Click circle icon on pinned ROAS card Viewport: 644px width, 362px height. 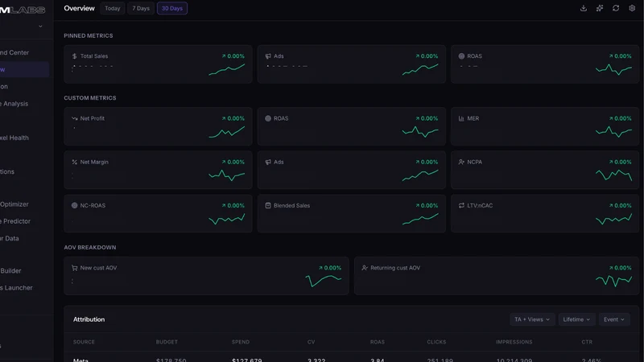click(x=461, y=56)
